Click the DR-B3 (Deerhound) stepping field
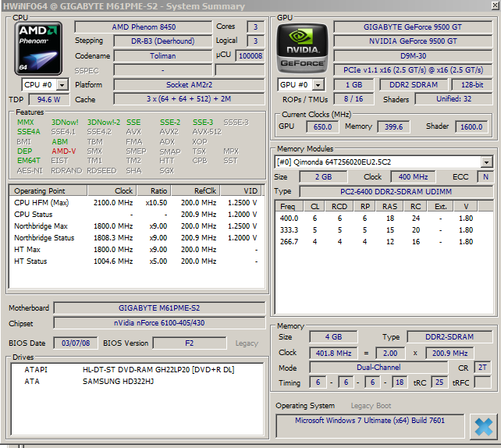The width and height of the screenshot is (501, 448). [x=162, y=41]
